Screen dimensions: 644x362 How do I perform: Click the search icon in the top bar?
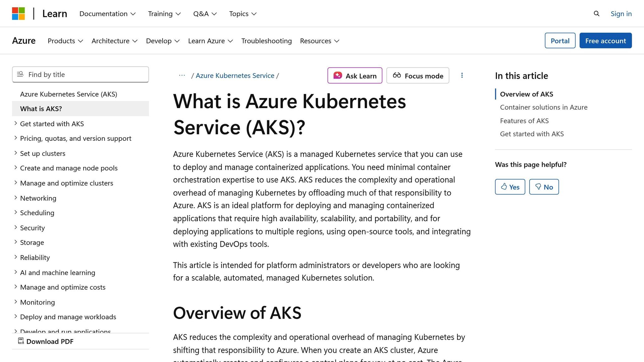pyautogui.click(x=596, y=14)
